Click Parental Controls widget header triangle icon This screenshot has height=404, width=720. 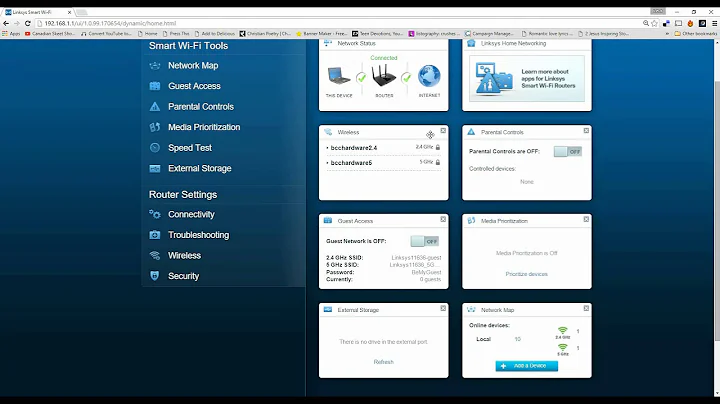(x=471, y=132)
